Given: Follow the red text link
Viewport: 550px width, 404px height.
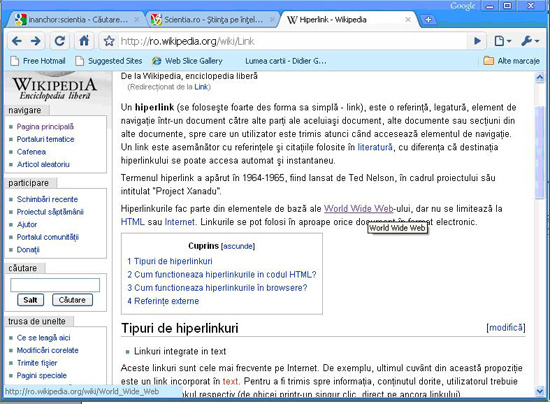Looking at the screenshot, I should pos(230,381).
